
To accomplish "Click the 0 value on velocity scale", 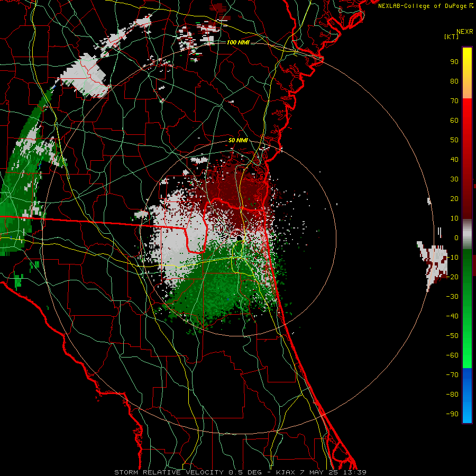I will pos(456,238).
